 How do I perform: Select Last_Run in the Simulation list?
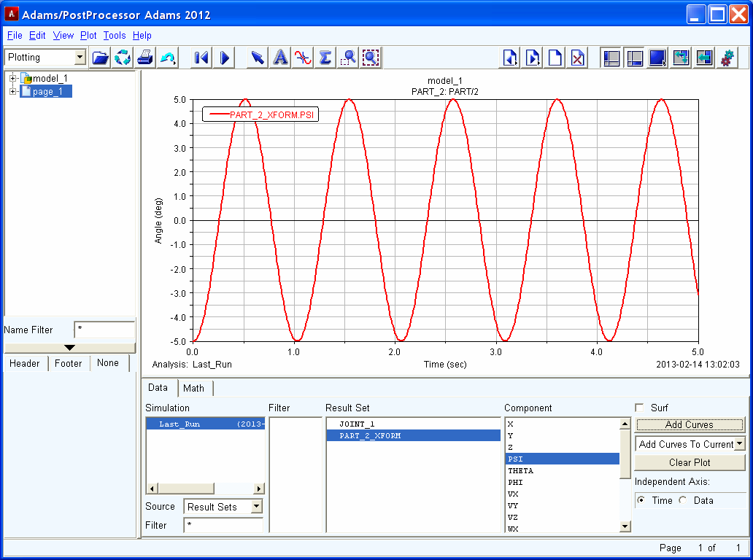(x=205, y=424)
